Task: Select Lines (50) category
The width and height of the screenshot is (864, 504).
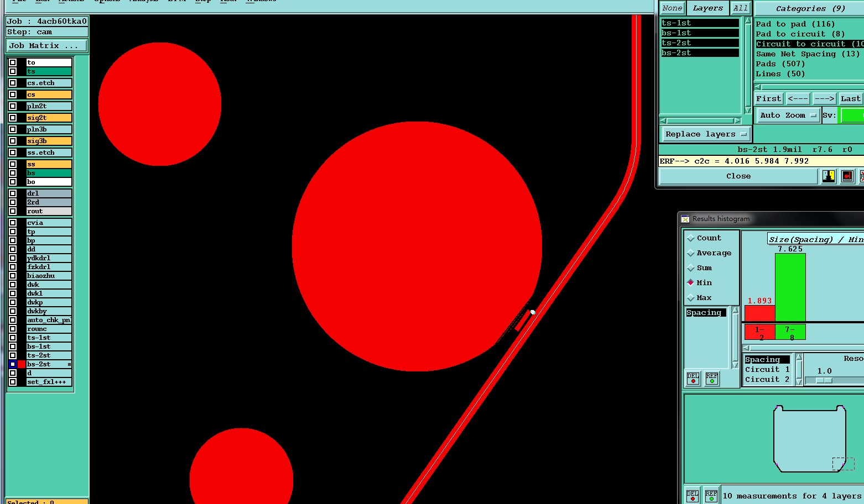Action: click(780, 74)
